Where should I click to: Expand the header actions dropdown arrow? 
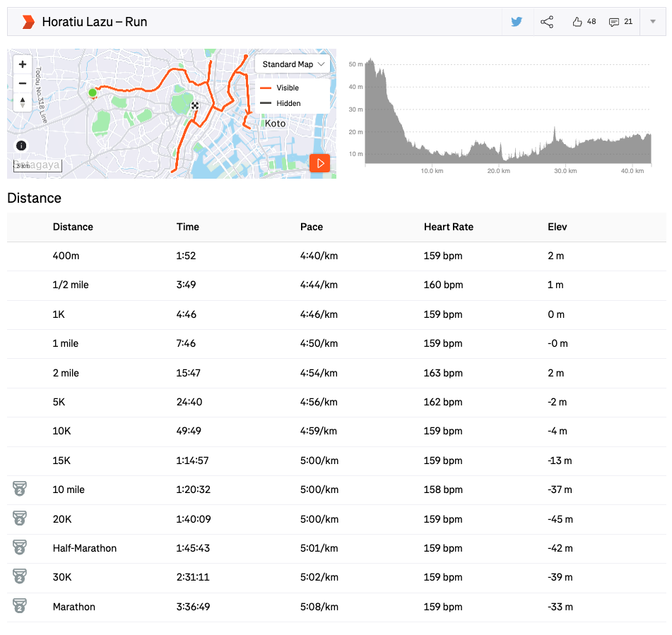(652, 22)
